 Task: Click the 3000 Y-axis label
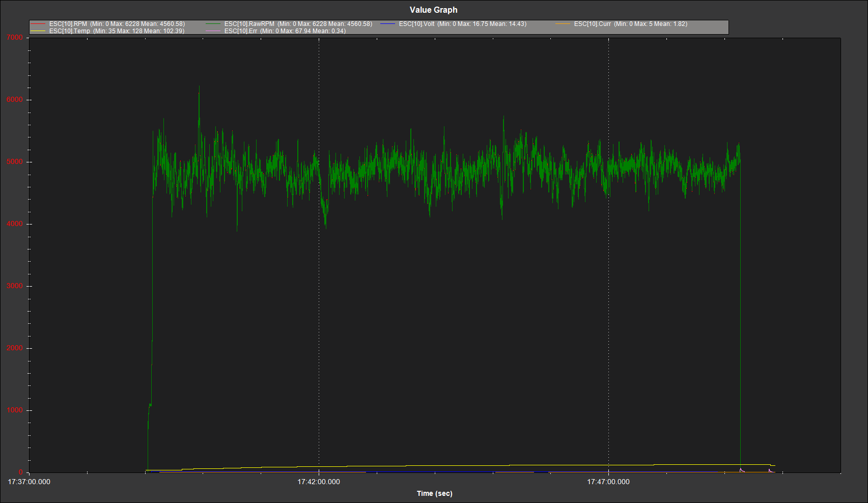tap(15, 286)
